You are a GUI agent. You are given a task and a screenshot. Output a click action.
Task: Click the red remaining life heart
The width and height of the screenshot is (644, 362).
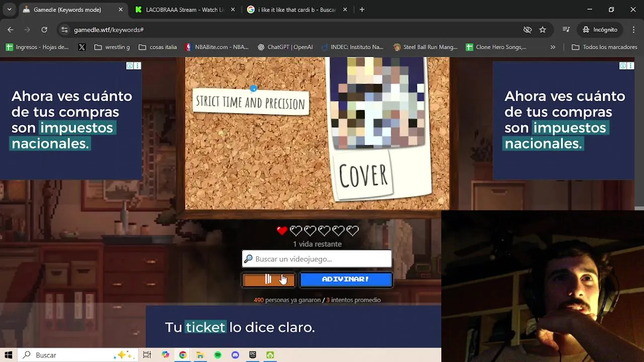(282, 231)
